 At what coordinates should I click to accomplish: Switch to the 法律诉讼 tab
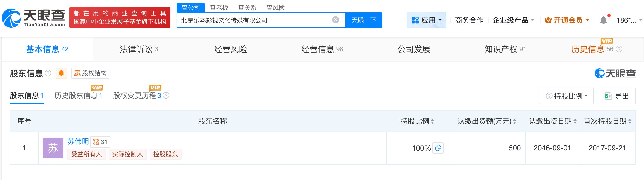coord(138,49)
